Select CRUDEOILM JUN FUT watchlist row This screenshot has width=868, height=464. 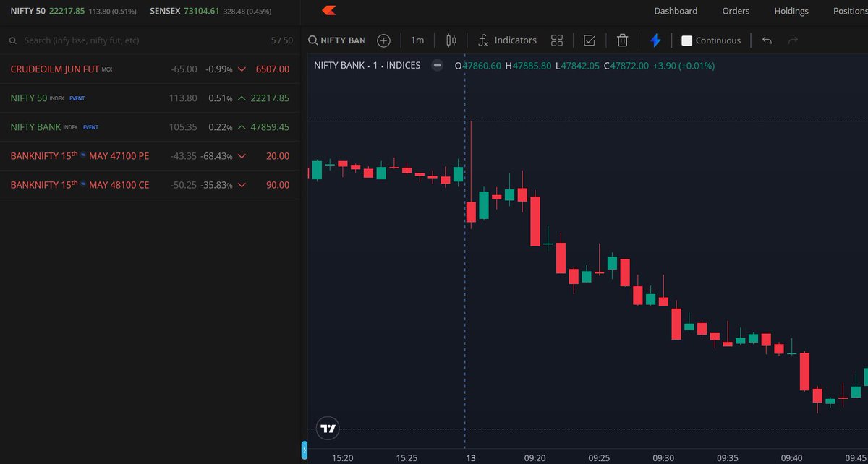point(150,69)
